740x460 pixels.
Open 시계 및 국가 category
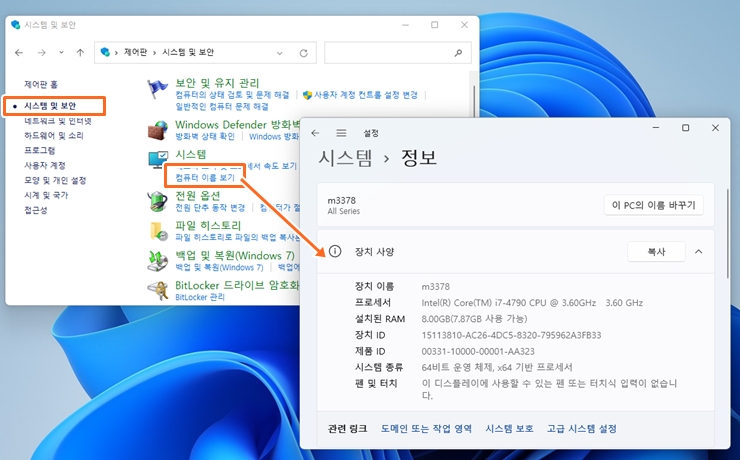46,195
